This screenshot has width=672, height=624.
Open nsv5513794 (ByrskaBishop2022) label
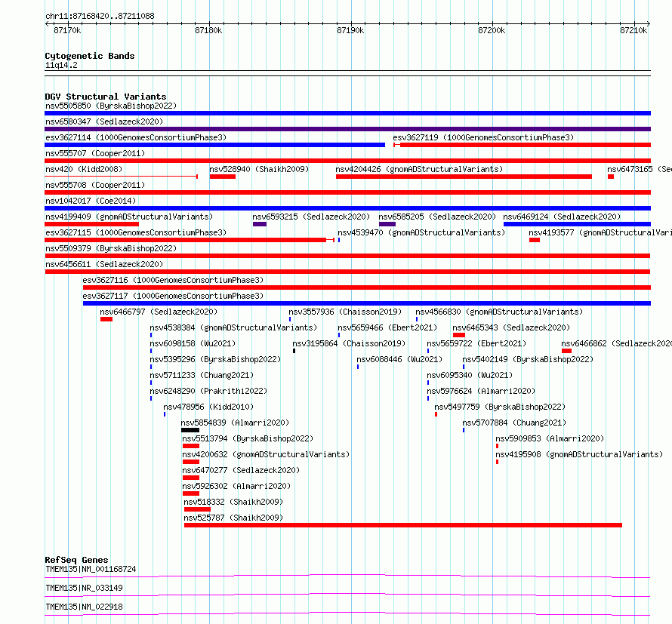pos(248,438)
